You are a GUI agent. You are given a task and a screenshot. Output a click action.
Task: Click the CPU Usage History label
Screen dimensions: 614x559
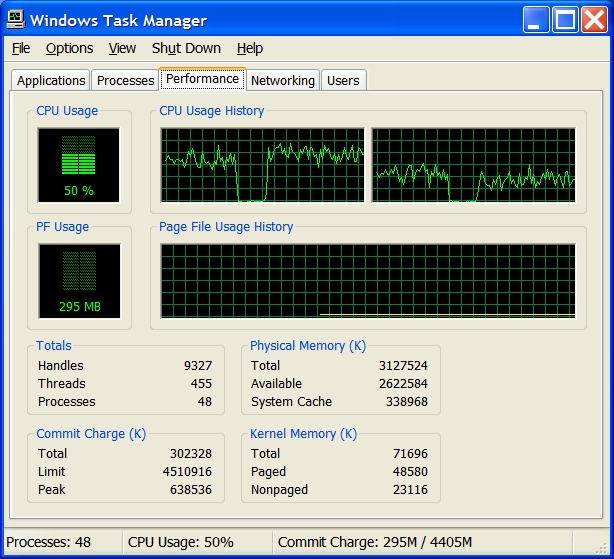point(211,111)
